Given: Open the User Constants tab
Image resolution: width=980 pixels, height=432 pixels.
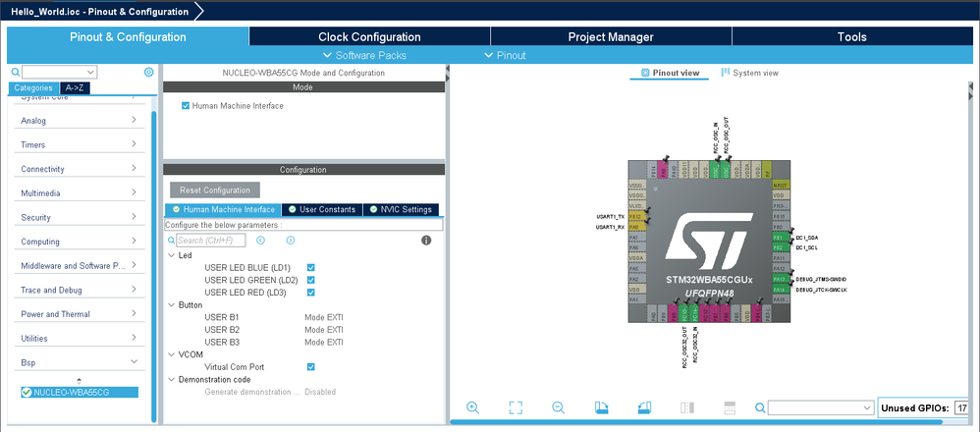Looking at the screenshot, I should click(x=322, y=209).
